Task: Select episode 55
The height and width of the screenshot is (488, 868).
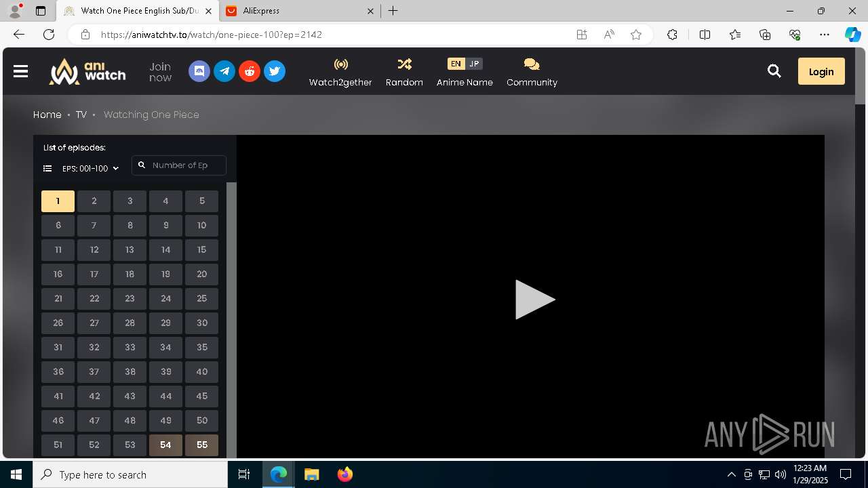Action: click(201, 445)
